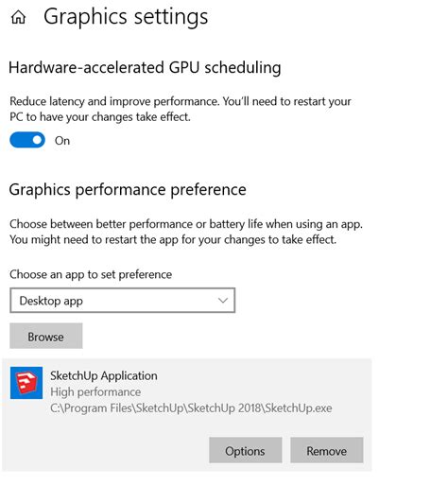Open Options for SketchUp Application

pos(246,450)
